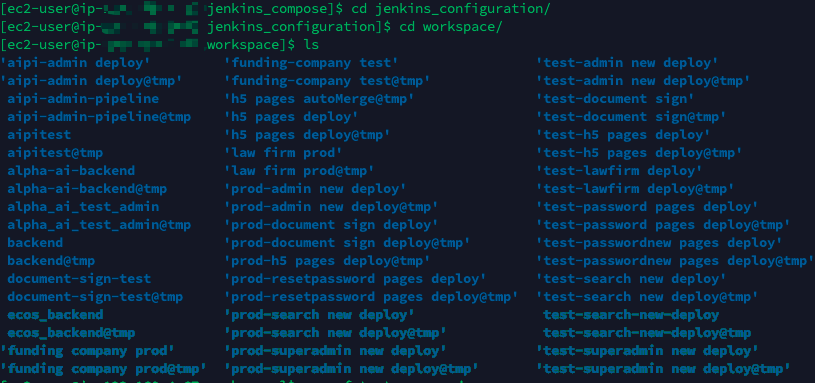Click 'prod-admin new deploy' entry
The width and height of the screenshot is (815, 383).
coord(315,189)
